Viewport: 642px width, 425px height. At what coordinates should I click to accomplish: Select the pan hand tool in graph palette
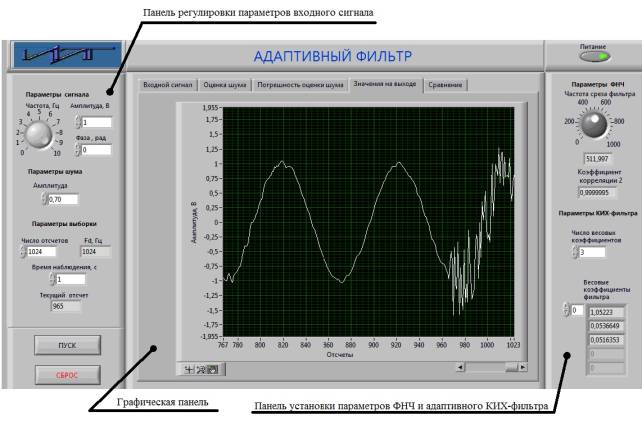point(212,369)
